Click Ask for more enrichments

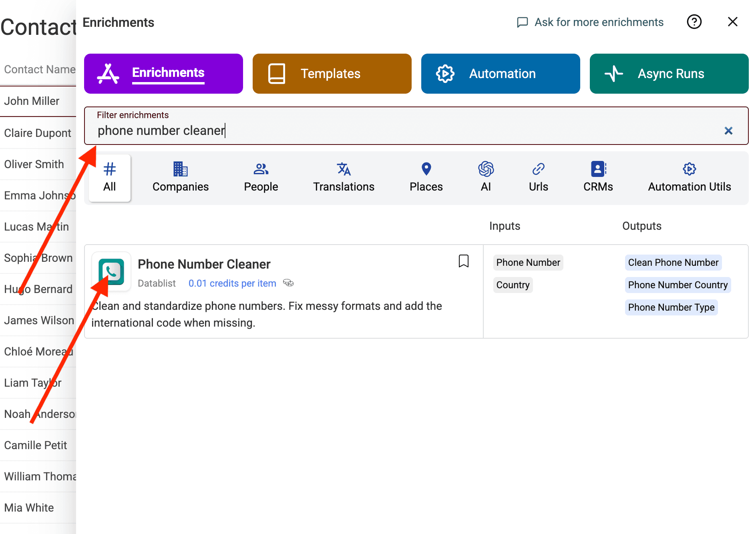(590, 22)
